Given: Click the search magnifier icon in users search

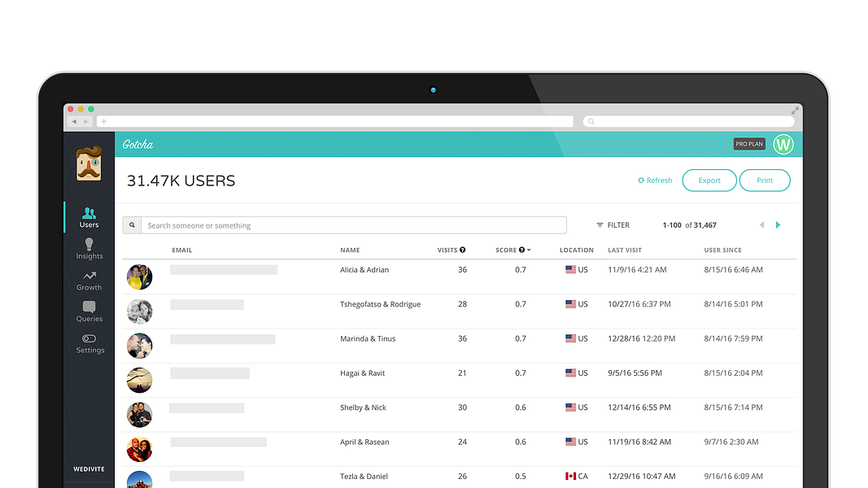Looking at the screenshot, I should point(132,225).
